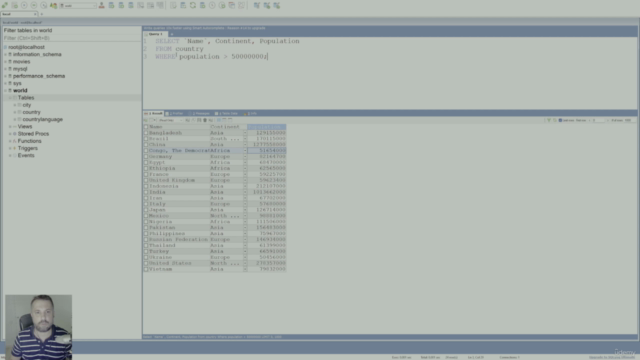Click the Population column header
640x360 pixels.
[267, 127]
